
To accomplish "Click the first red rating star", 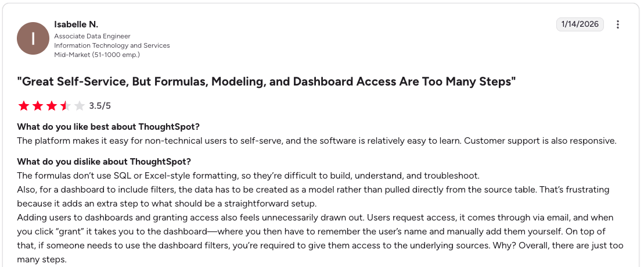I will pos(24,106).
